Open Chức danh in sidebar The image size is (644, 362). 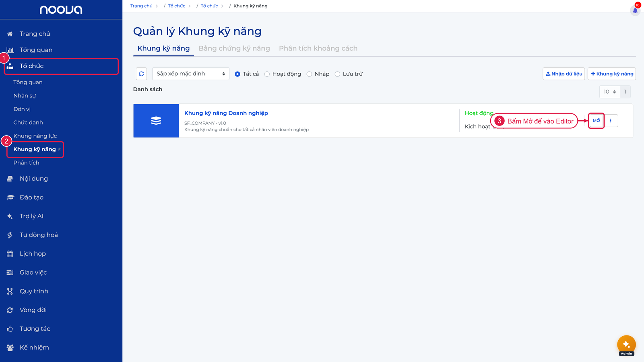[28, 122]
